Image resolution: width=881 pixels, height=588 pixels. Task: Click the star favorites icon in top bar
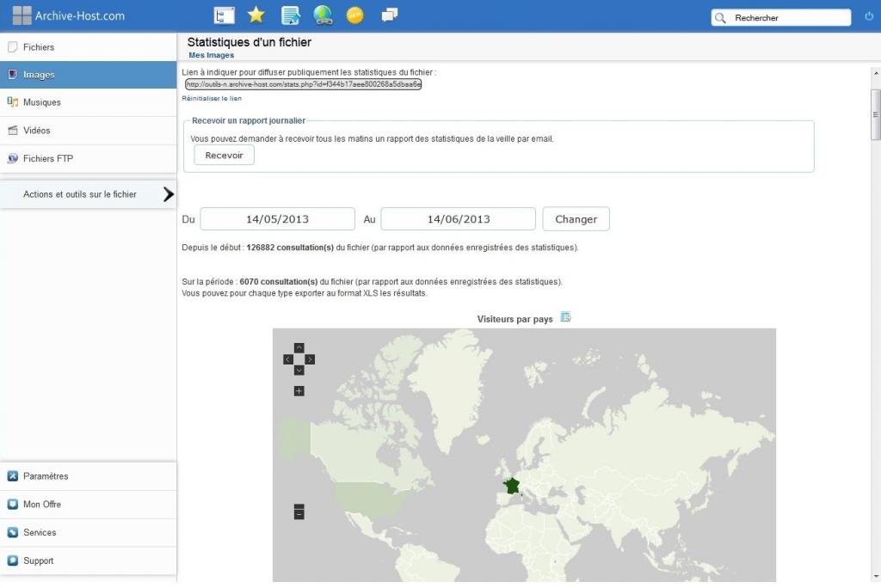pyautogui.click(x=256, y=15)
